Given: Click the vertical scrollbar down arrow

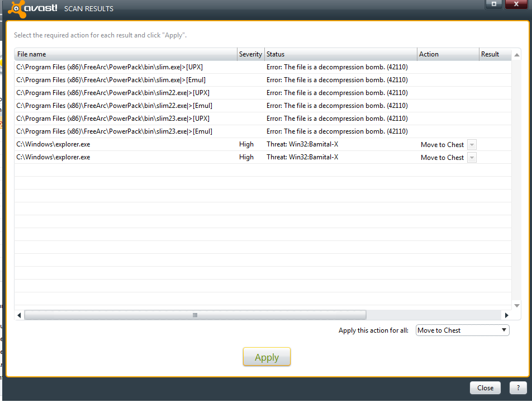Looking at the screenshot, I should (x=516, y=306).
